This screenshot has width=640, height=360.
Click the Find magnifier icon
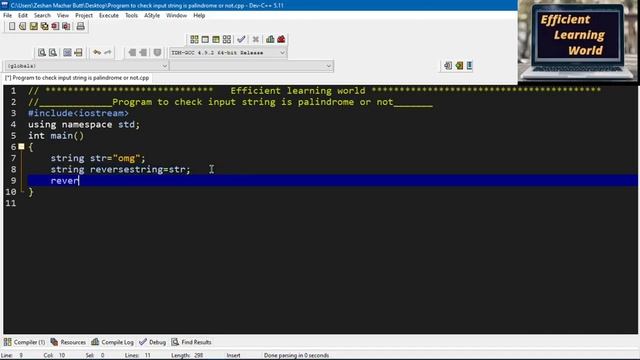42,52
